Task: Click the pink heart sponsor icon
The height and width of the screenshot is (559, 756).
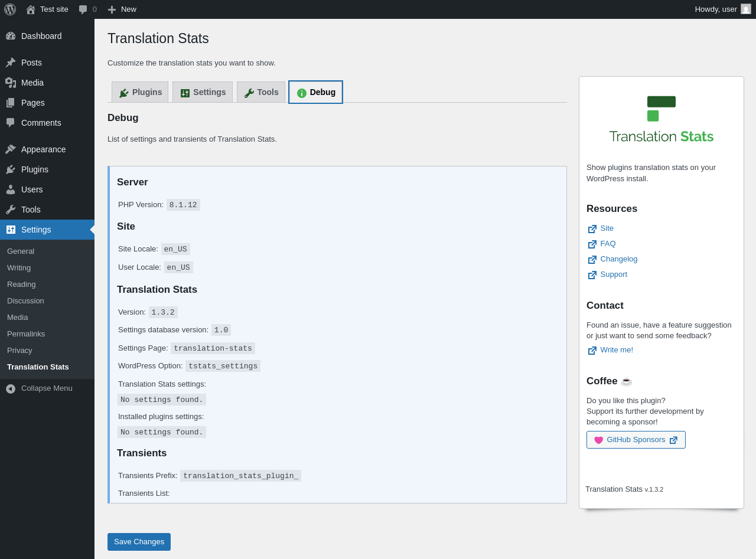Action: [x=599, y=440]
